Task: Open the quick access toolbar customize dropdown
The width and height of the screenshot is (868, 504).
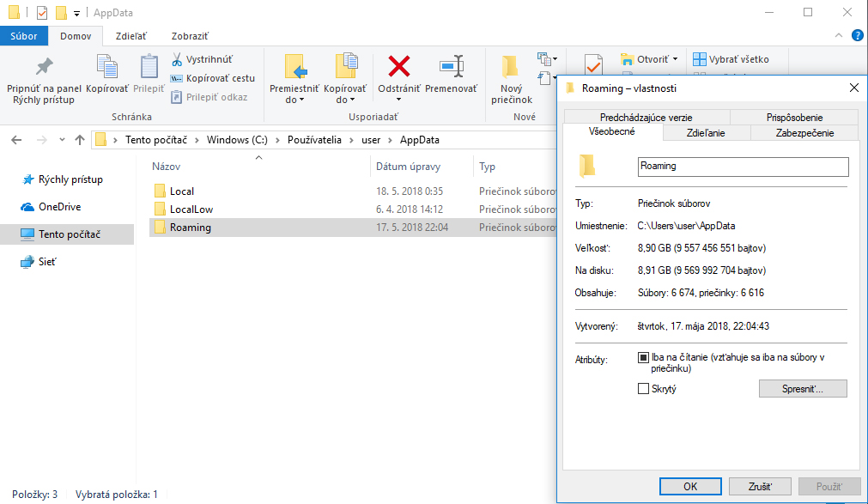Action: coord(76,13)
